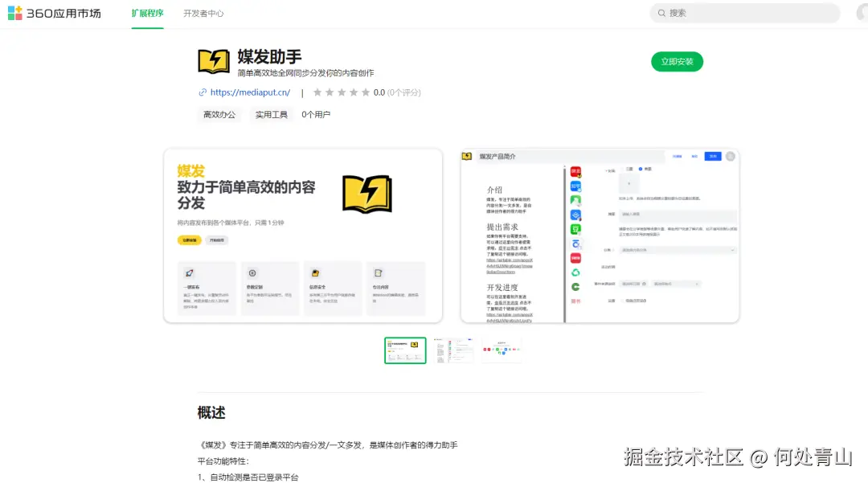Select the 实用工具 tag
Viewport: 868px width, 483px height.
click(x=272, y=115)
